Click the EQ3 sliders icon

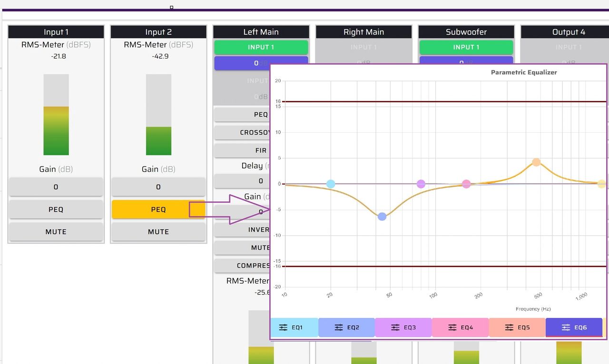[x=395, y=327]
